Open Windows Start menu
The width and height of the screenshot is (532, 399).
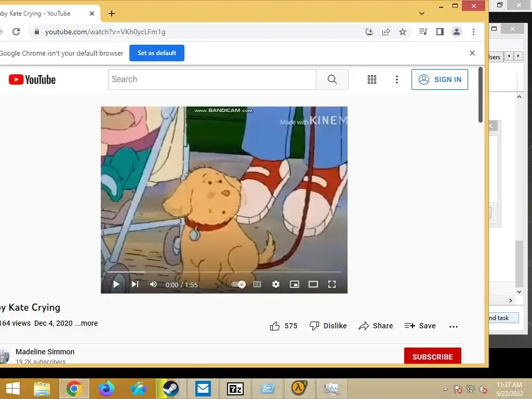pos(13,389)
